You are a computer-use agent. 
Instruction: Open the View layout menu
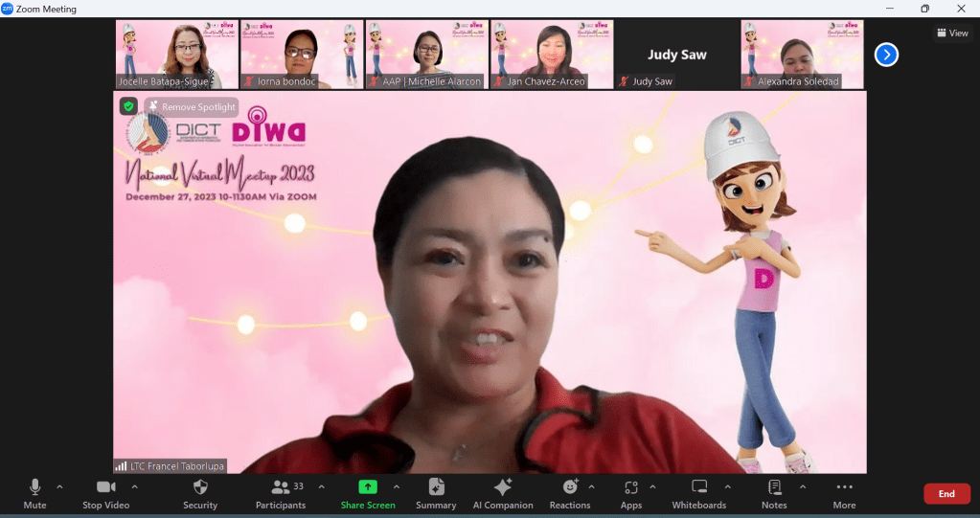[952, 34]
